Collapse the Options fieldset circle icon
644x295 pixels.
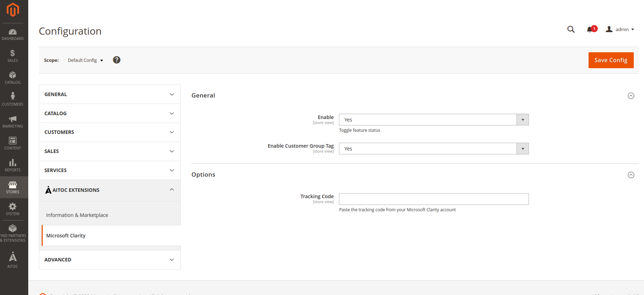[x=631, y=175]
